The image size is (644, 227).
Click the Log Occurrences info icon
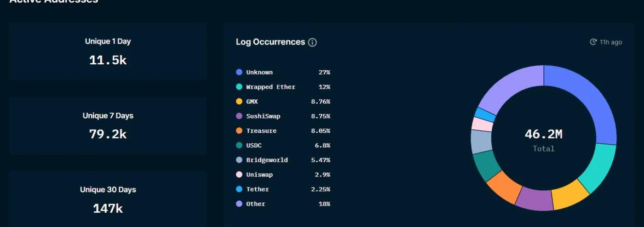(312, 42)
